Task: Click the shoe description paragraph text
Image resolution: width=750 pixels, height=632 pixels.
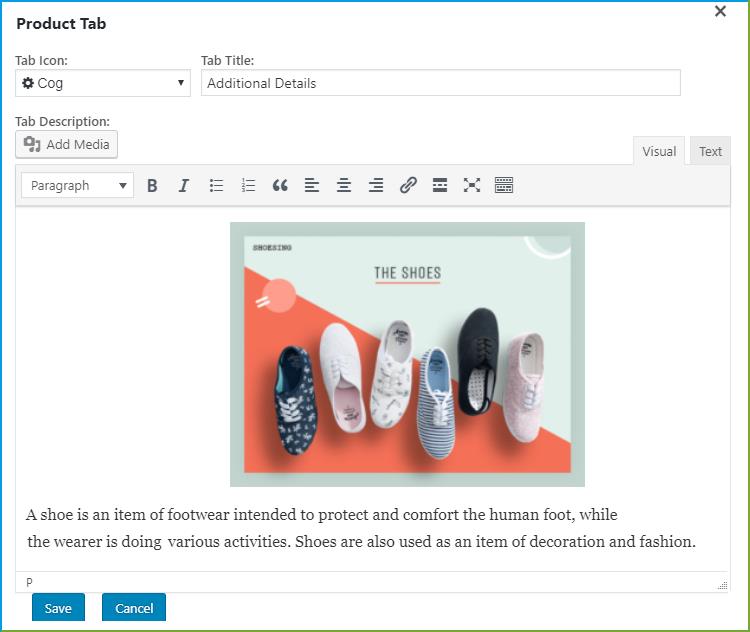Action: click(361, 528)
